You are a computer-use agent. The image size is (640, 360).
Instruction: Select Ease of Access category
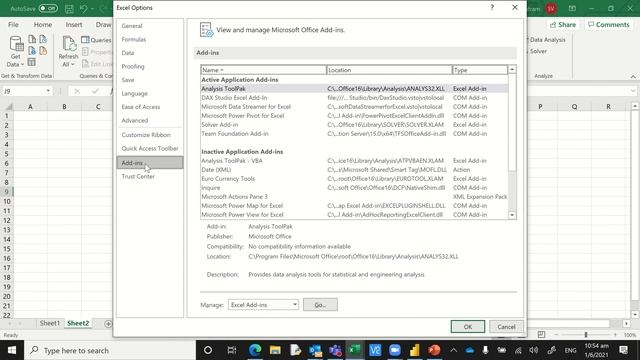click(150, 107)
